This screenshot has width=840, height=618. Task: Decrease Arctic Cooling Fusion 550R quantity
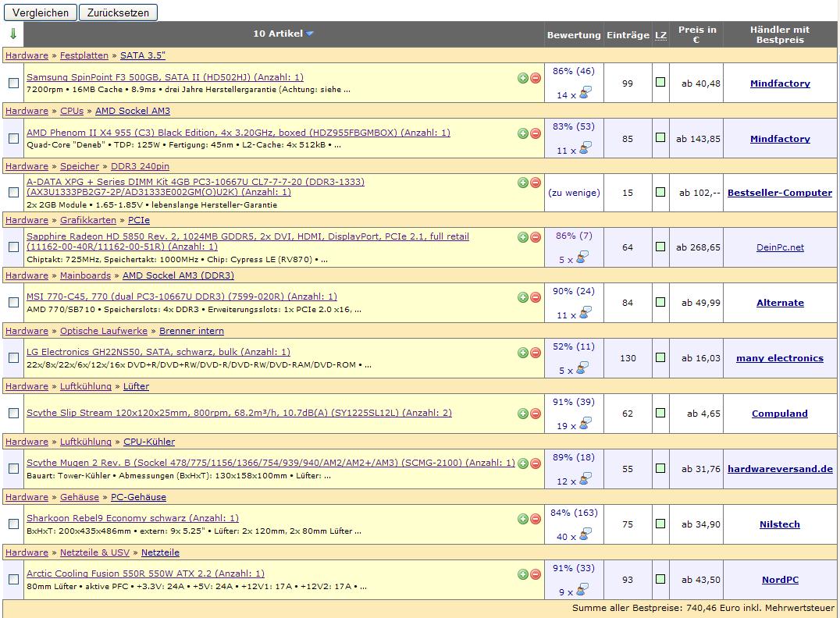coord(536,574)
